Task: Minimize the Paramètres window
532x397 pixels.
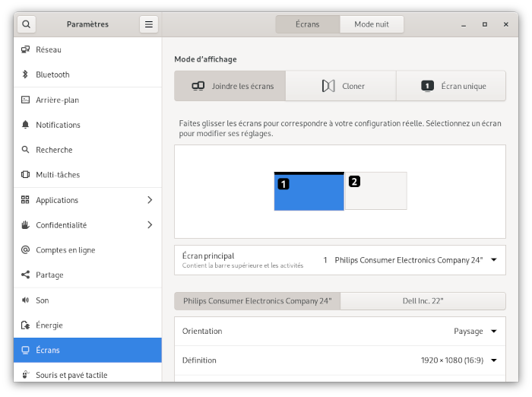Action: [464, 24]
